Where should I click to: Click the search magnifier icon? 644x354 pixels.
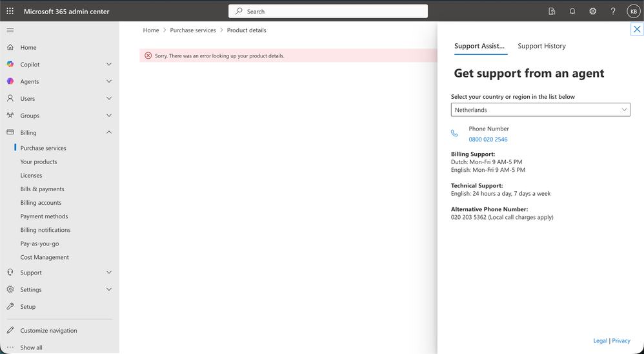pyautogui.click(x=239, y=11)
